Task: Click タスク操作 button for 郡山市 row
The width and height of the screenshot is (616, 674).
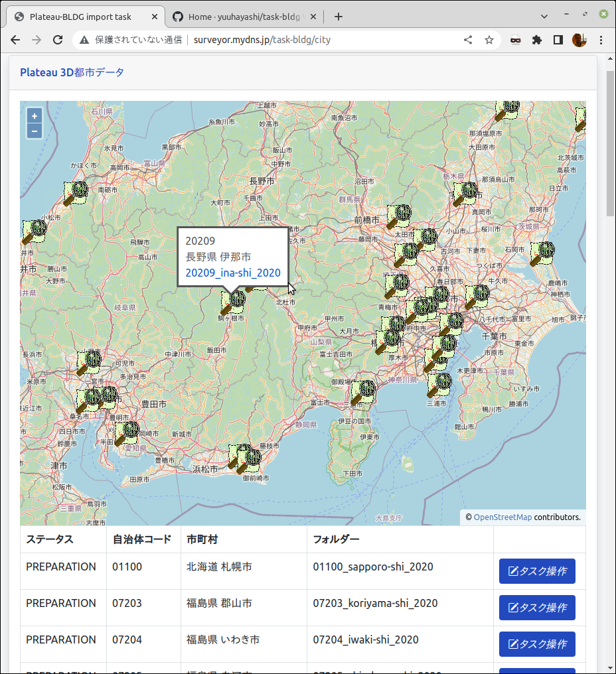Action: click(x=537, y=608)
